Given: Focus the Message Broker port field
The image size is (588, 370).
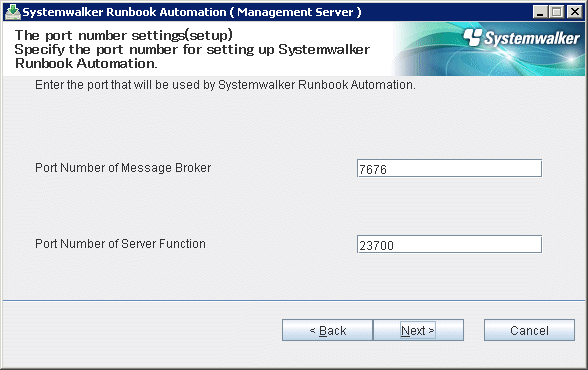Looking at the screenshot, I should 449,168.
